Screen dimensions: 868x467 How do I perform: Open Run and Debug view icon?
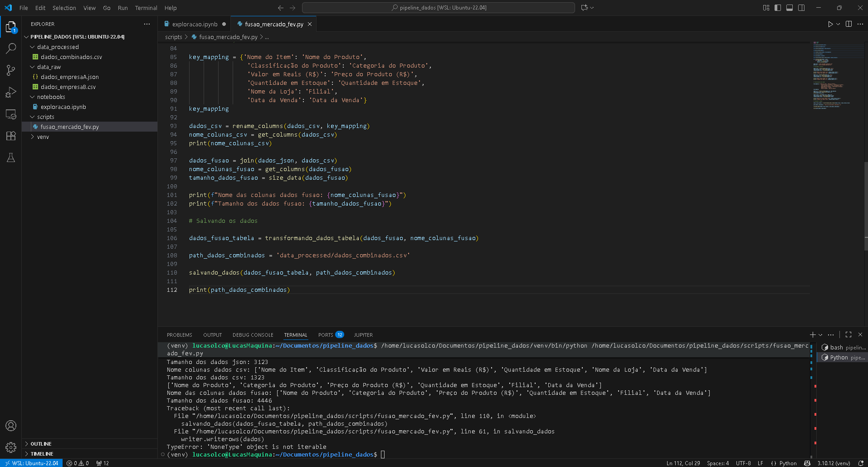(x=11, y=92)
